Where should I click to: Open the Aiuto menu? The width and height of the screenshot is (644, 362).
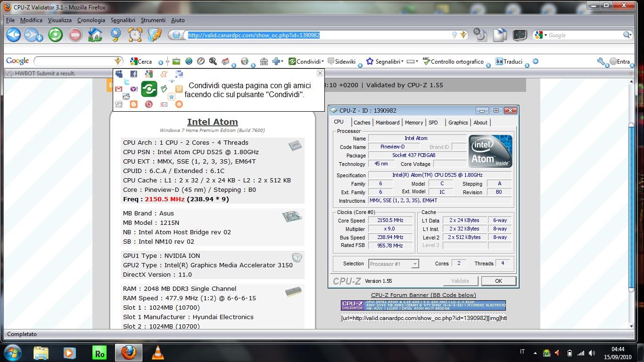(178, 20)
